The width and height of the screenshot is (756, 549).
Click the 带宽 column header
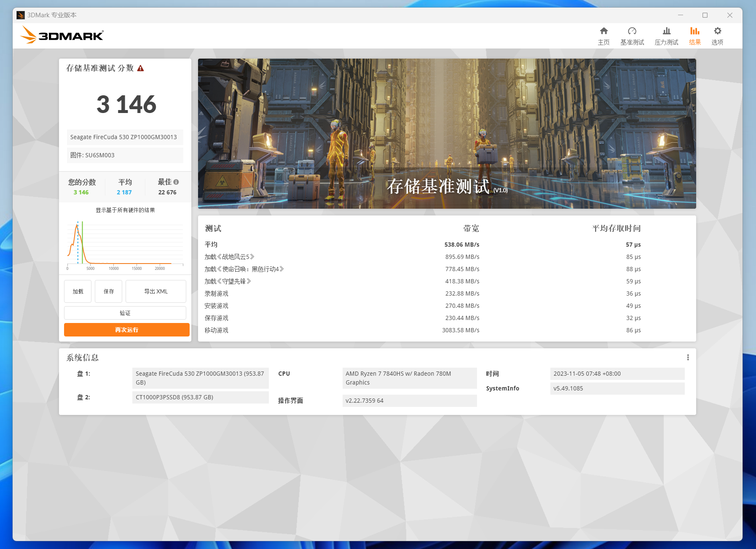click(471, 229)
